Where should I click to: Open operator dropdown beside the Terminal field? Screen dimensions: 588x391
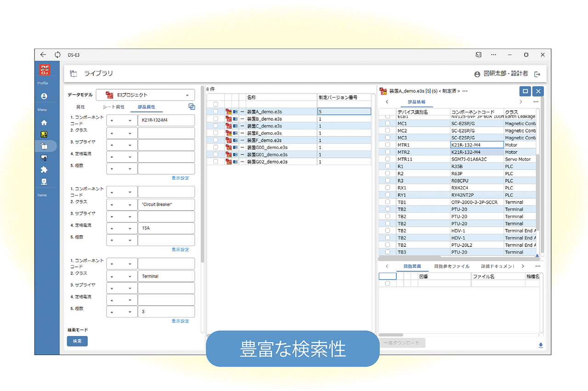122,277
